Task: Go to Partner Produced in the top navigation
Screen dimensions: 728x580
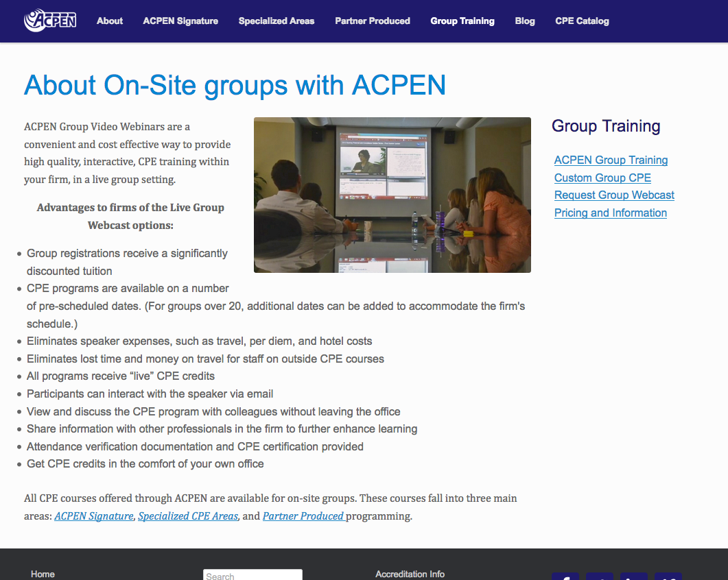Action: tap(373, 21)
